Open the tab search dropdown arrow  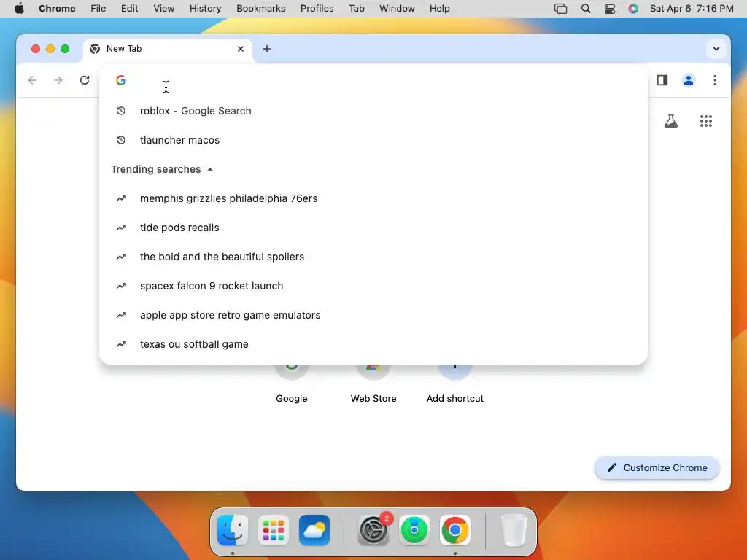(716, 49)
